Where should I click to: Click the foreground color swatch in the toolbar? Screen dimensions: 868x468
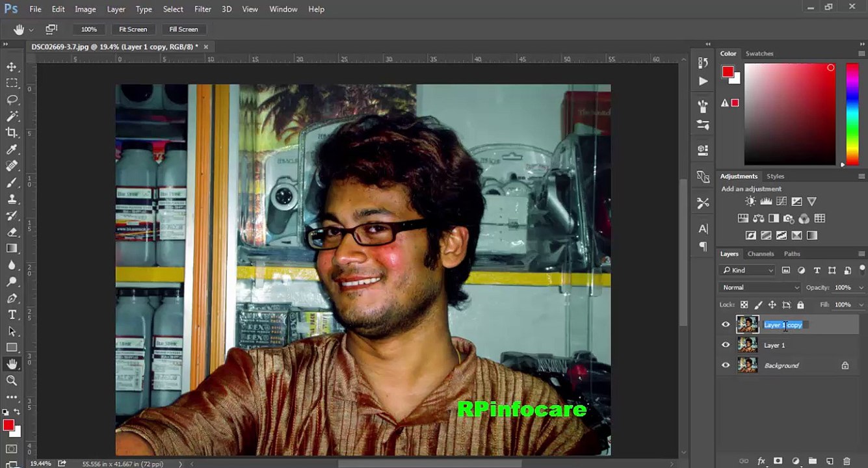click(x=8, y=425)
